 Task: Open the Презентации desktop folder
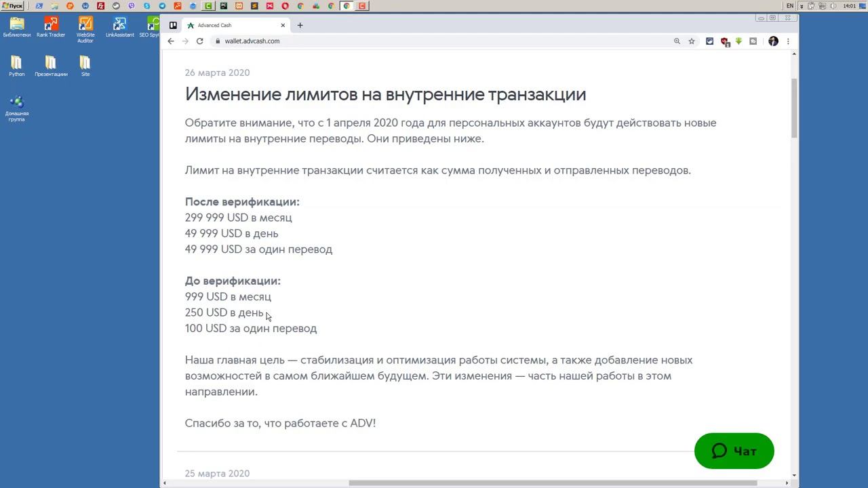point(51,67)
